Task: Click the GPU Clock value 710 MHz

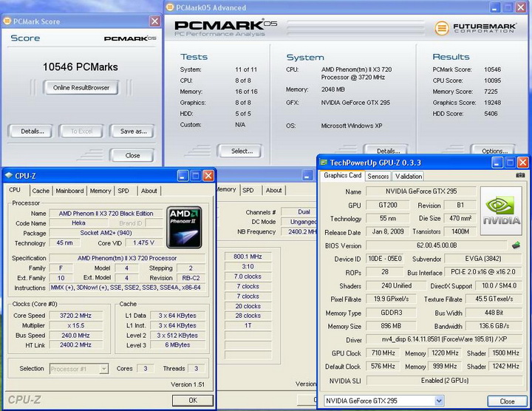Action: (383, 353)
